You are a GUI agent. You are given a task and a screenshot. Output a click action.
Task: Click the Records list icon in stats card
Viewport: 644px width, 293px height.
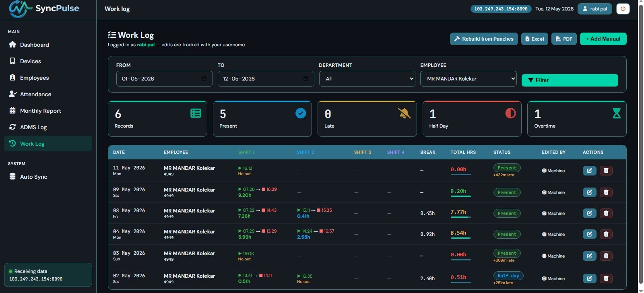[x=196, y=113]
